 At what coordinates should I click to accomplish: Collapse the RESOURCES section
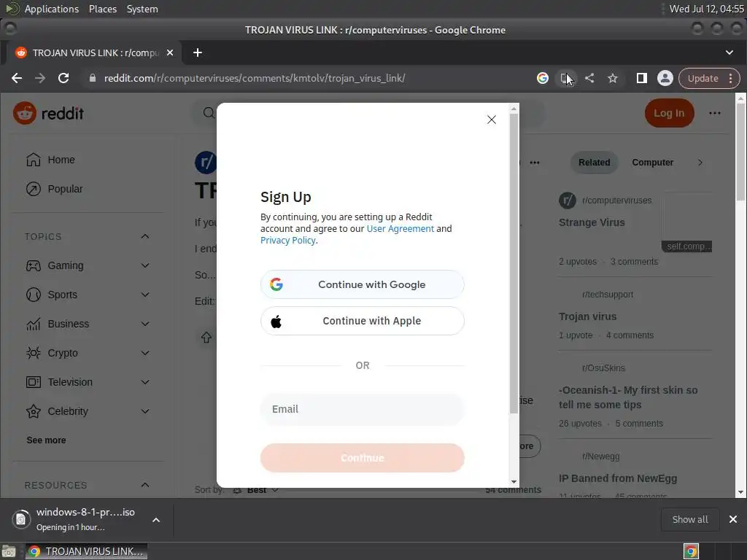point(145,485)
